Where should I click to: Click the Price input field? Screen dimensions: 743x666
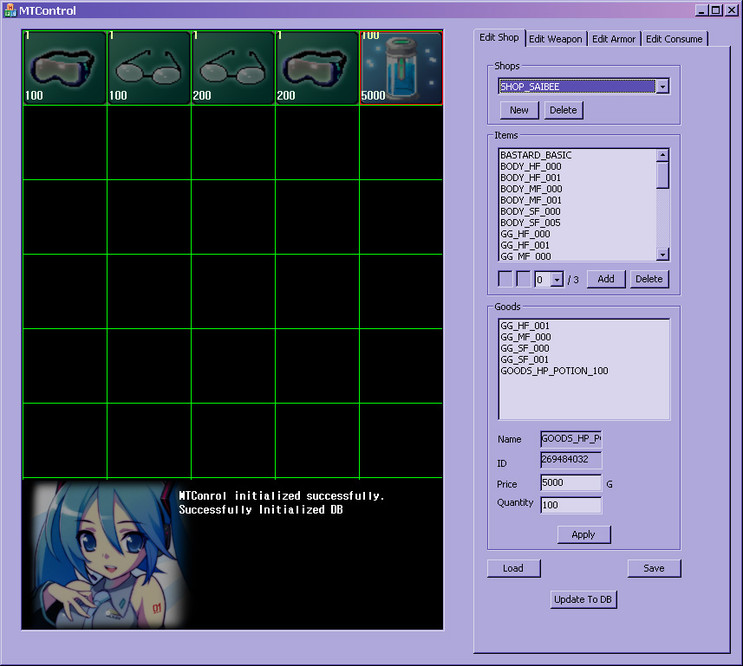coord(570,483)
